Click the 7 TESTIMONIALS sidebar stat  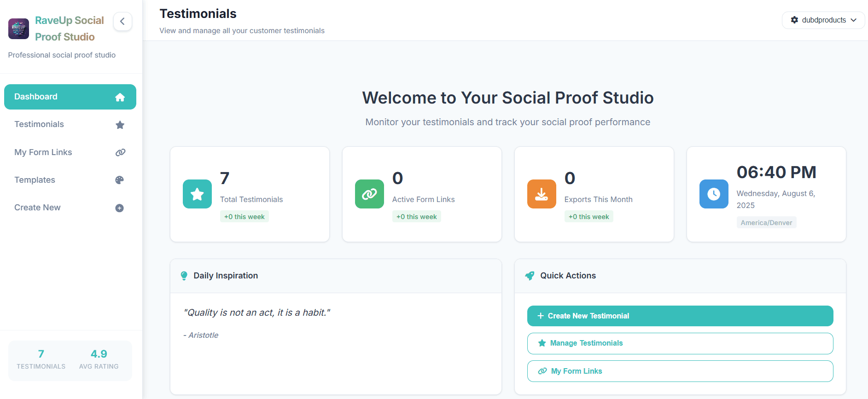point(41,359)
